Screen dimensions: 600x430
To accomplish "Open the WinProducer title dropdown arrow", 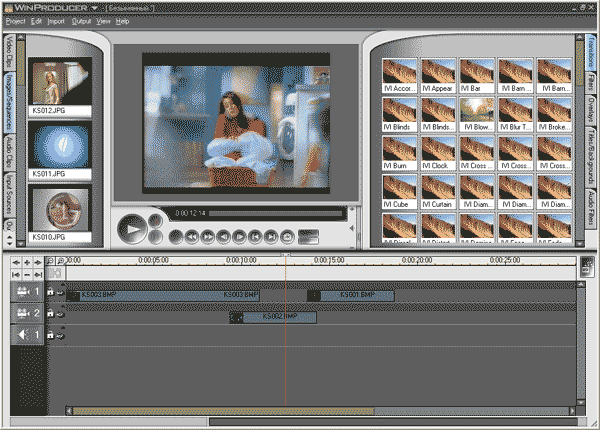I will pos(93,6).
